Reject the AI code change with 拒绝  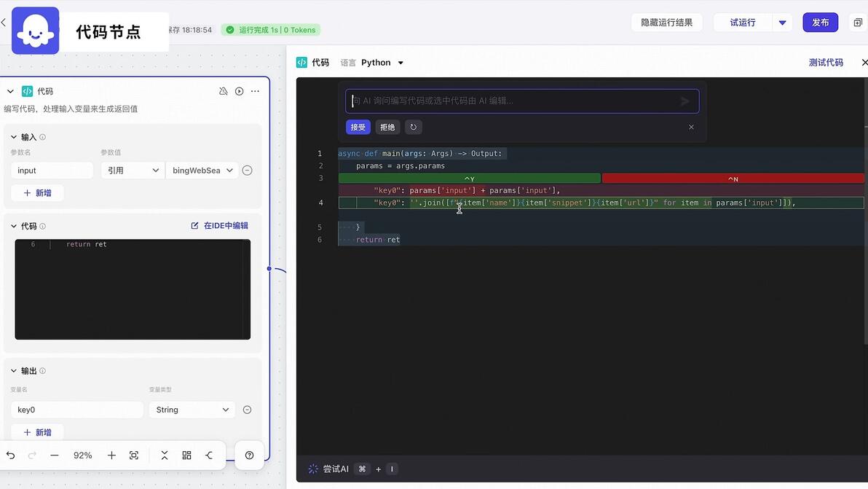[387, 128]
